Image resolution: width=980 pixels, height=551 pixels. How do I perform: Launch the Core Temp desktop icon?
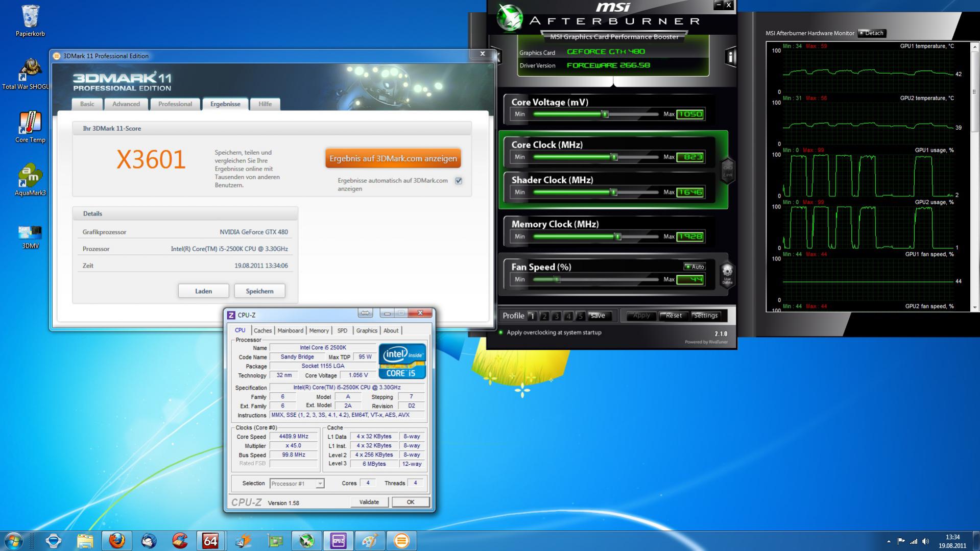click(x=30, y=127)
